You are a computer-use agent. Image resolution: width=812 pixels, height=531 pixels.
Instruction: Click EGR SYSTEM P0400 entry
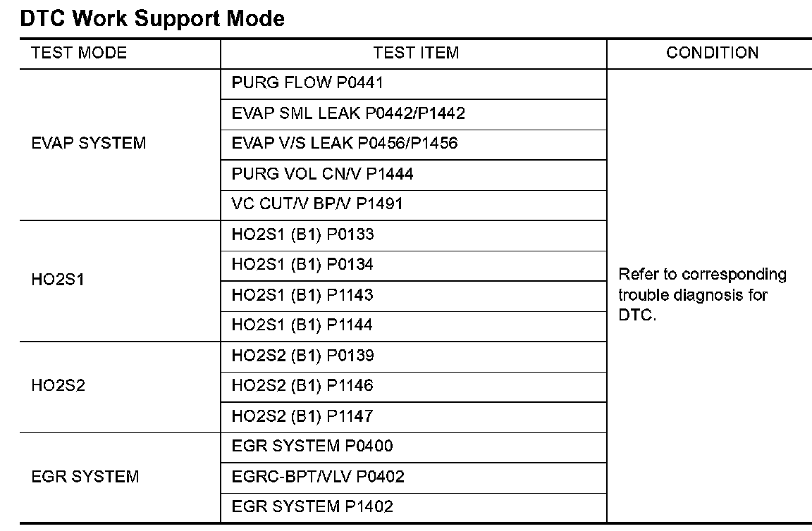click(312, 446)
